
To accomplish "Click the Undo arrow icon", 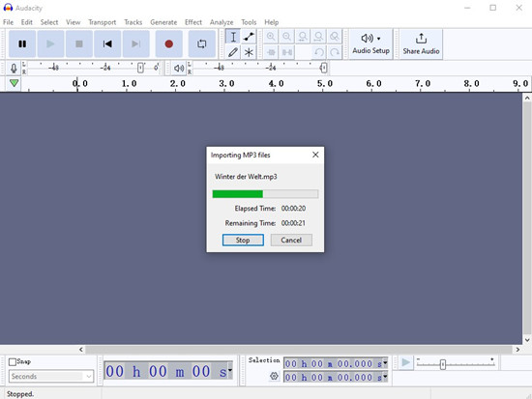I will point(318,52).
